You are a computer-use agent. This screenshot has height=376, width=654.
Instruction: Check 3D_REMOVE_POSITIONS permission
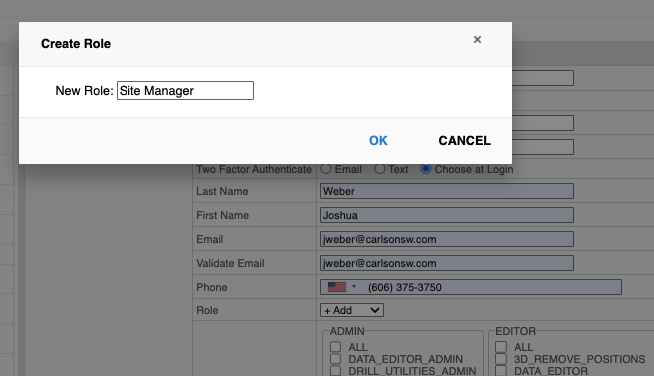[x=501, y=359]
